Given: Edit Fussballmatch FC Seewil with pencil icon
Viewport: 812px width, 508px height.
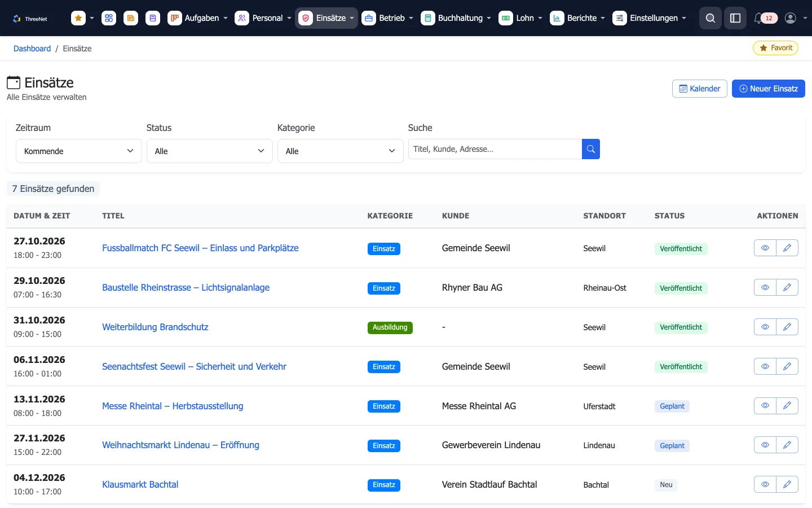Looking at the screenshot, I should pos(787,248).
